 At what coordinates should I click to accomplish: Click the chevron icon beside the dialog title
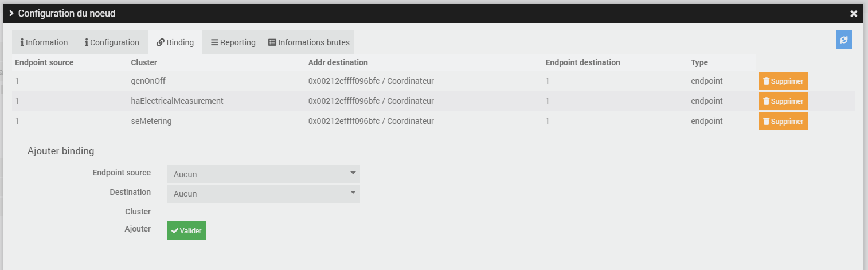pos(11,13)
